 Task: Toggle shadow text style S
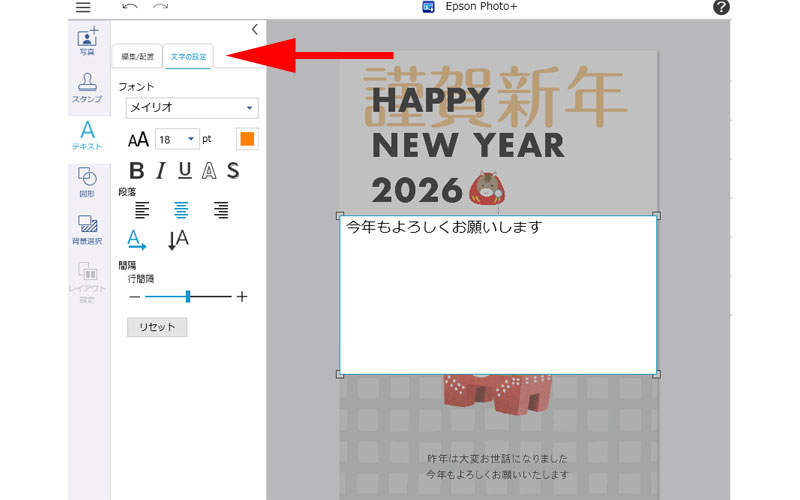pyautogui.click(x=233, y=170)
